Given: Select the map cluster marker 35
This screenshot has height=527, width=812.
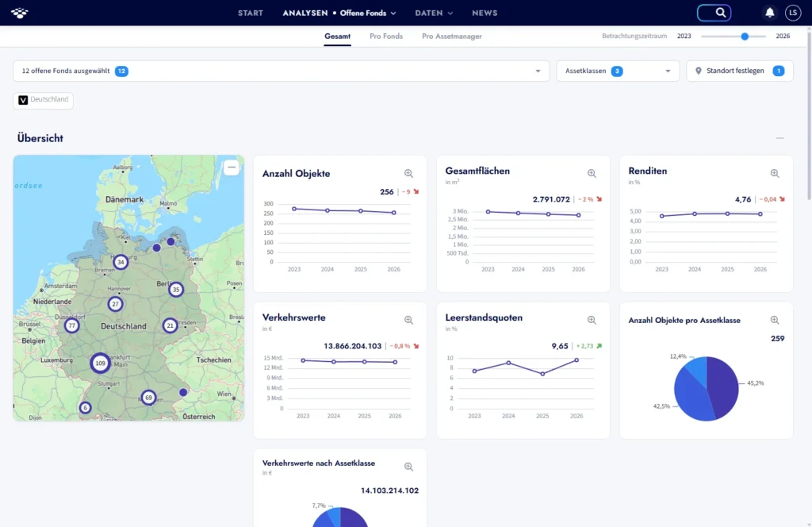Looking at the screenshot, I should (176, 290).
